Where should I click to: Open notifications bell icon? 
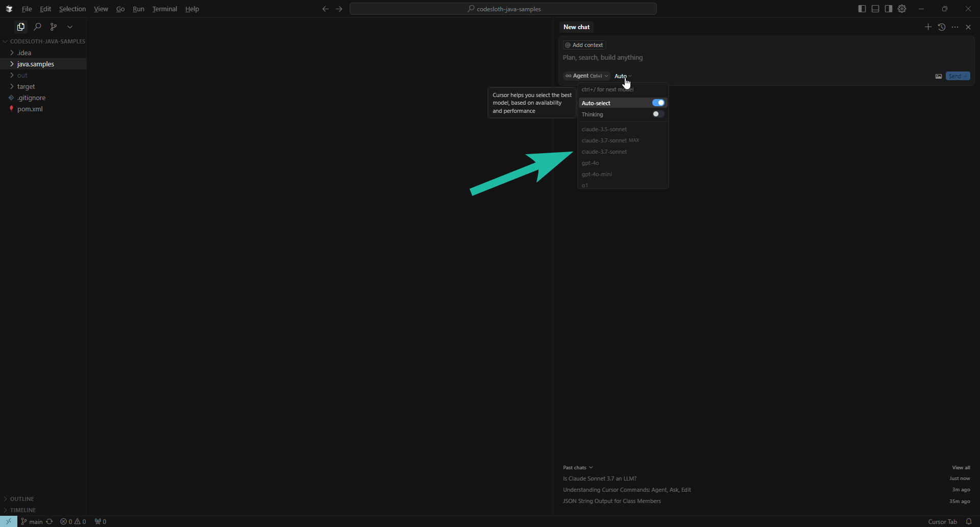(969, 521)
